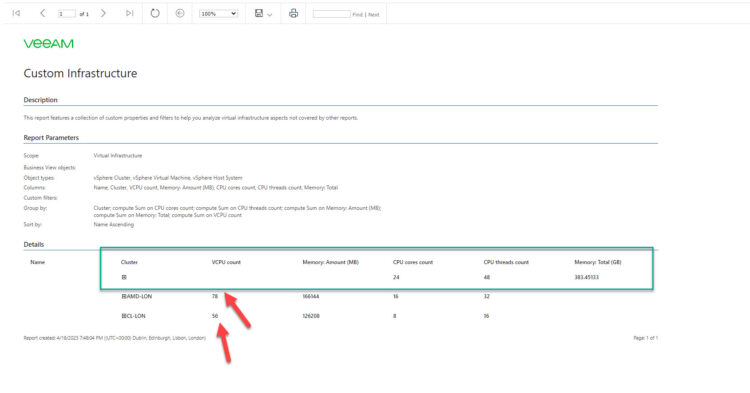The height and width of the screenshot is (393, 750).
Task: Select the Custom Infrastructure report title
Action: point(80,73)
